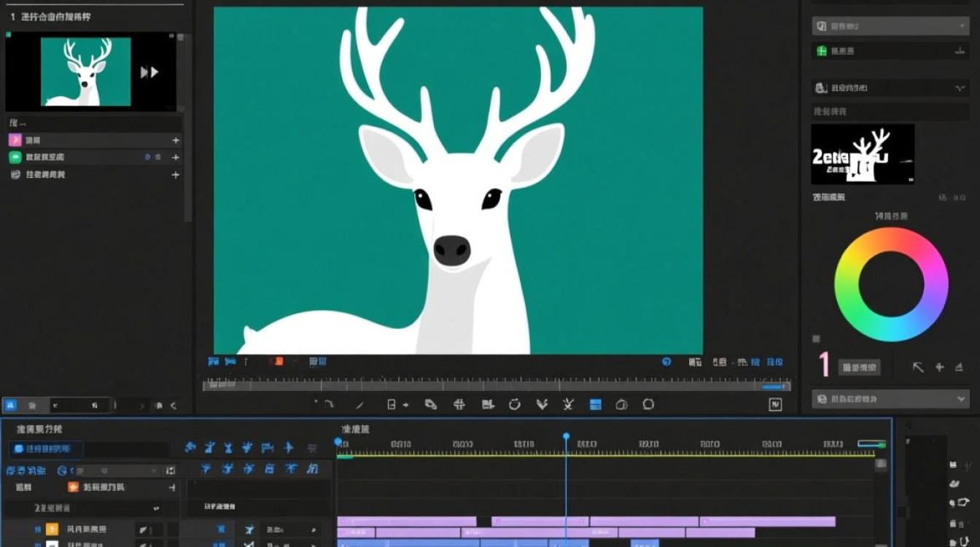This screenshot has width=980, height=547.
Task: Toggle the blue circle icon under the preview's right edge
Action: (x=666, y=362)
